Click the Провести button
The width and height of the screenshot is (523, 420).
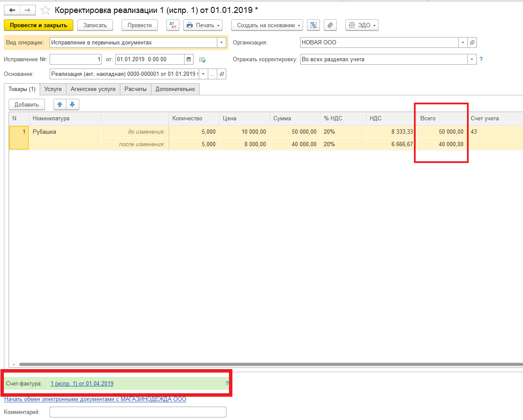(x=140, y=25)
